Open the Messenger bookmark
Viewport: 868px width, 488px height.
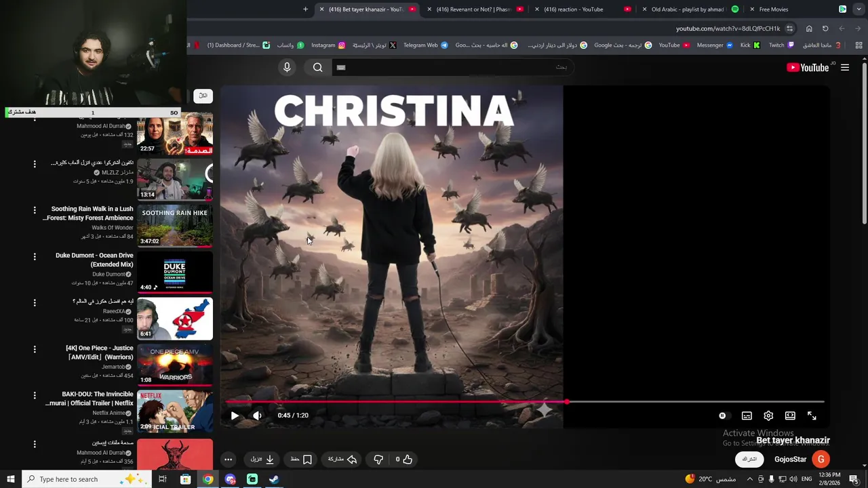click(x=715, y=45)
